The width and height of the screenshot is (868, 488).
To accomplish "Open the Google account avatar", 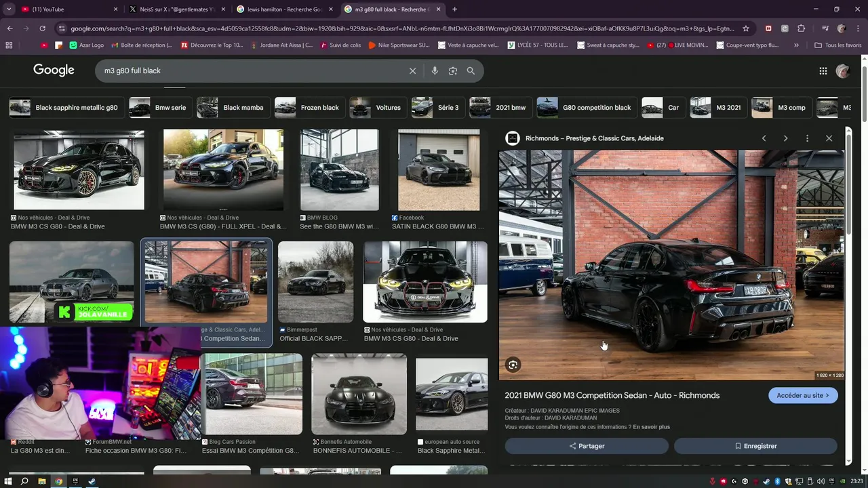I will point(843,70).
